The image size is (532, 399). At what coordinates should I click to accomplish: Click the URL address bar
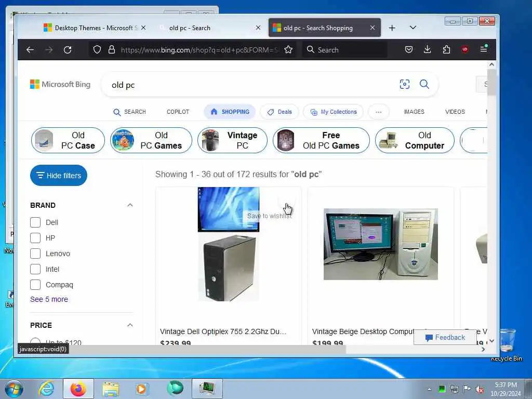(x=199, y=50)
